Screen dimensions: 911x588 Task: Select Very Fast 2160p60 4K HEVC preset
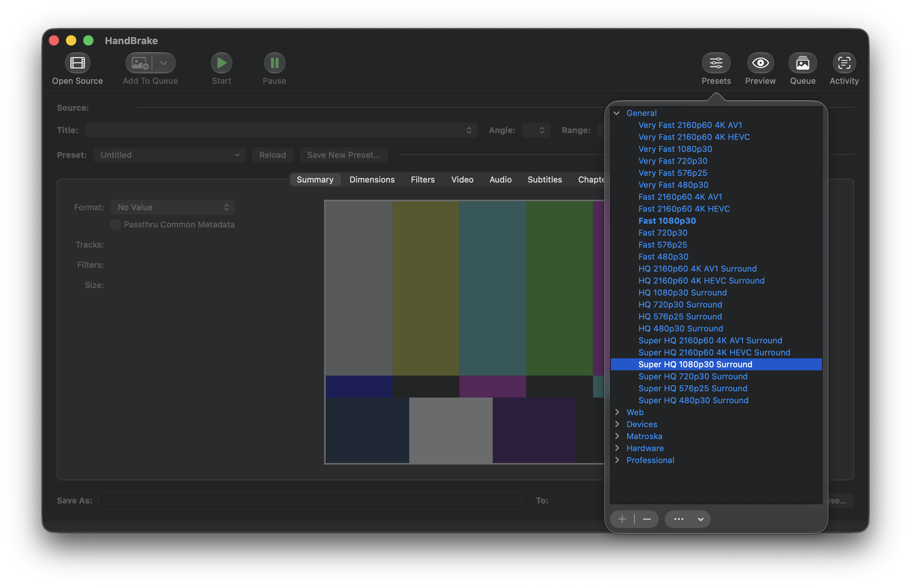click(716, 137)
